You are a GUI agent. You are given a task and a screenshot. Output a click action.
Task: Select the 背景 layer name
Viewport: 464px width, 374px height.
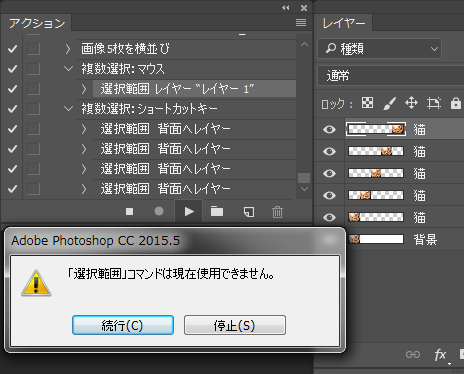(x=425, y=239)
